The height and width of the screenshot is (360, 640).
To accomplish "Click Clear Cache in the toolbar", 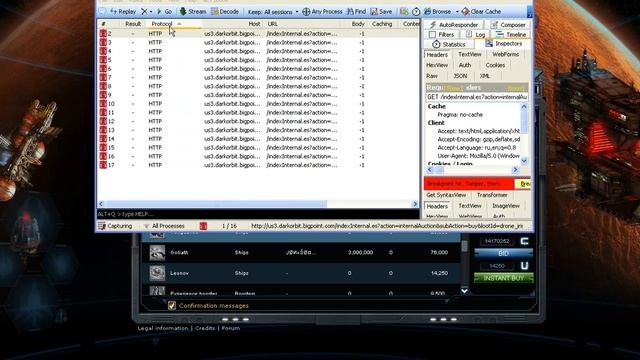I will [x=481, y=12].
